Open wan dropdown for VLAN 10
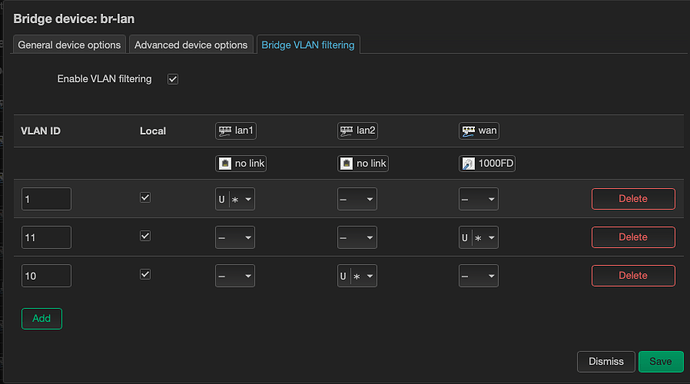 pos(478,276)
